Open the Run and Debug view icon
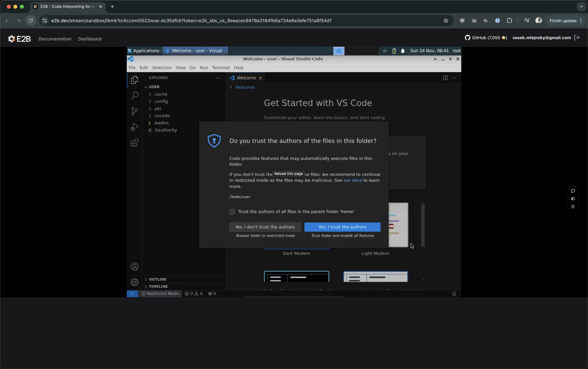The width and height of the screenshot is (588, 369). pos(134,127)
